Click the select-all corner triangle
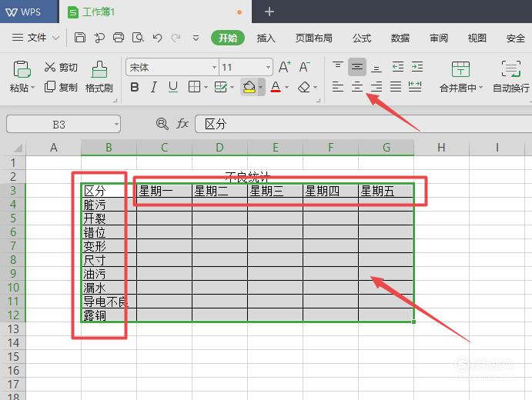This screenshot has width=532, height=400. tap(18, 148)
